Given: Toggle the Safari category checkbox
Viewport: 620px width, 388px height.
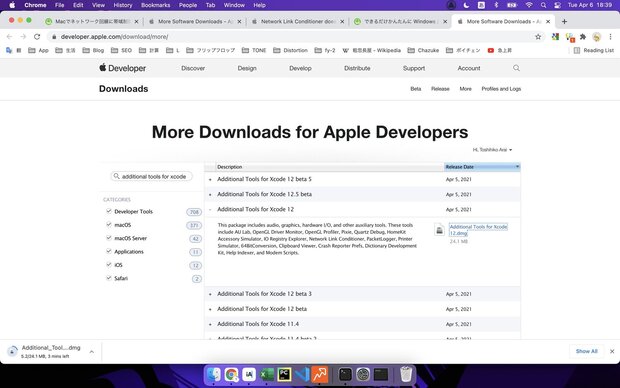Looking at the screenshot, I should click(109, 278).
